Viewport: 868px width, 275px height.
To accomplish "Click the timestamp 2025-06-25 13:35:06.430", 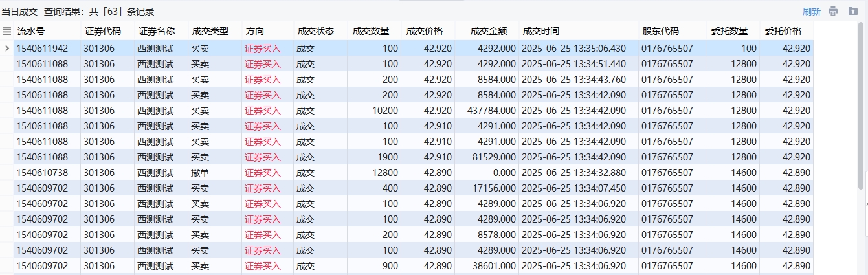I will tap(573, 49).
